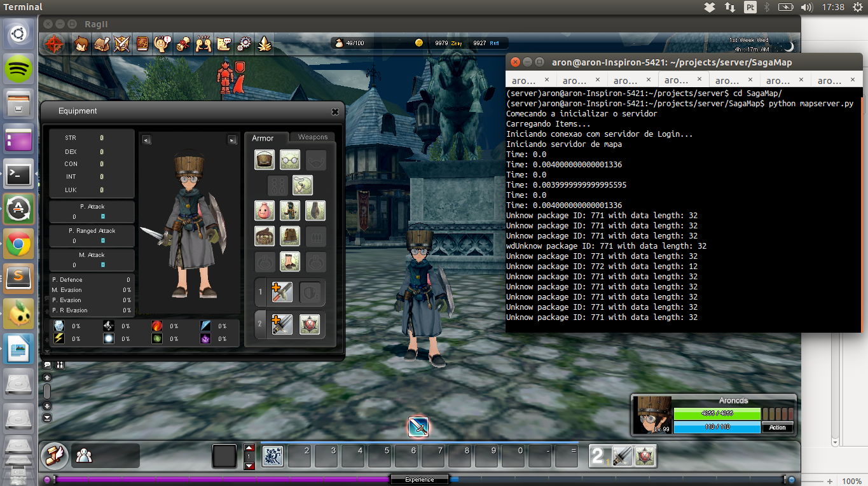Screen dimensions: 868x486
Task: Click empty hotbar slot 9
Action: (x=486, y=455)
